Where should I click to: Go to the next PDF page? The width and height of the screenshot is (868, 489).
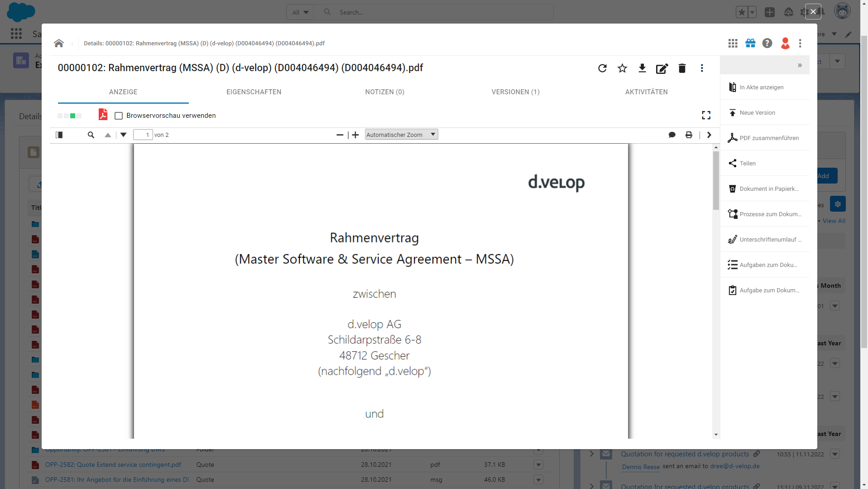pos(123,135)
